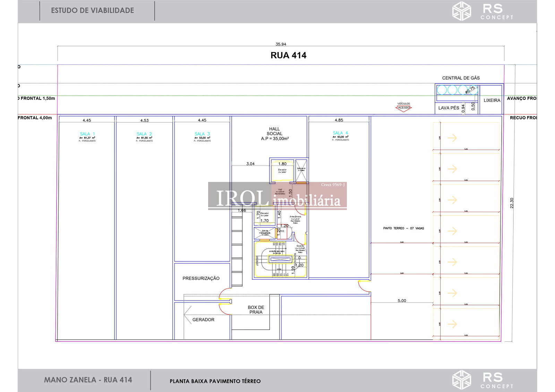Image resolution: width=555 pixels, height=392 pixels.
Task: Select the 'SALA 1' room label
Action: click(x=87, y=134)
